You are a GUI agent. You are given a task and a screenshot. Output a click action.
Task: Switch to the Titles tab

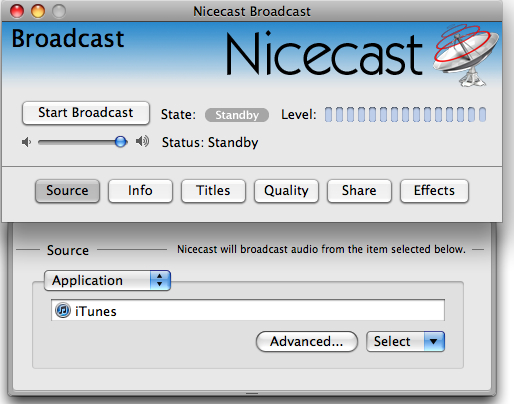click(x=213, y=191)
